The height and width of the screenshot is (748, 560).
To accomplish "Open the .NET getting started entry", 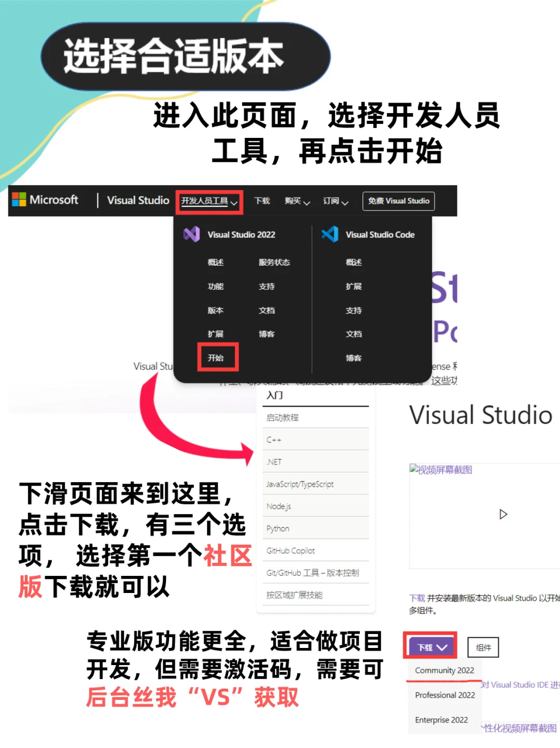I will point(273,461).
